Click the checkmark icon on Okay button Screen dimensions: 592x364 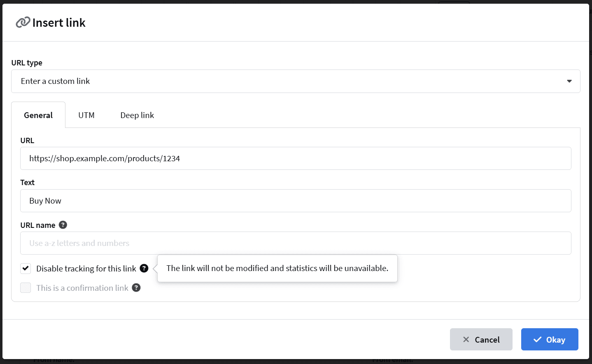click(x=537, y=339)
